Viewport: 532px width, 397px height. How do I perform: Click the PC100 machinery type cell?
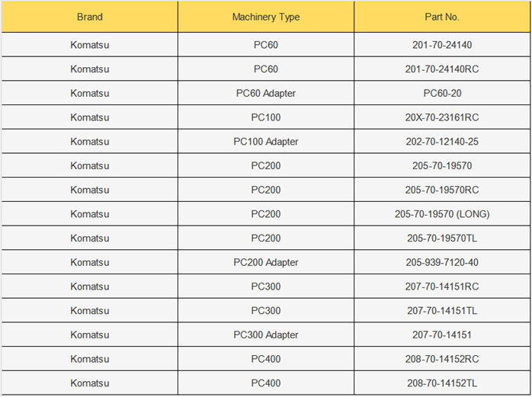tap(266, 117)
